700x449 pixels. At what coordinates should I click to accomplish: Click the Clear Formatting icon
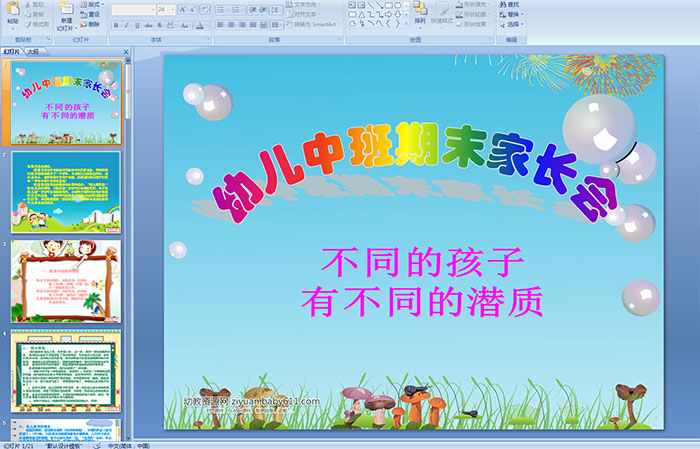[204, 9]
